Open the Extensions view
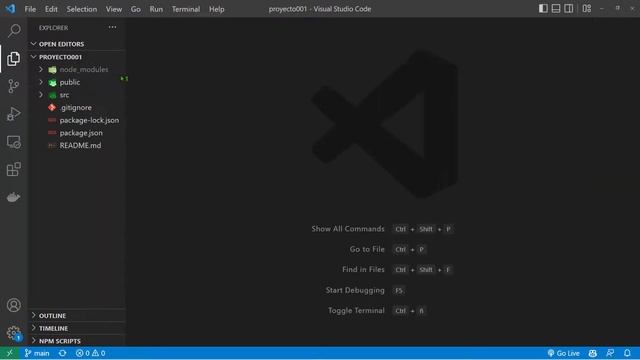 point(13,169)
